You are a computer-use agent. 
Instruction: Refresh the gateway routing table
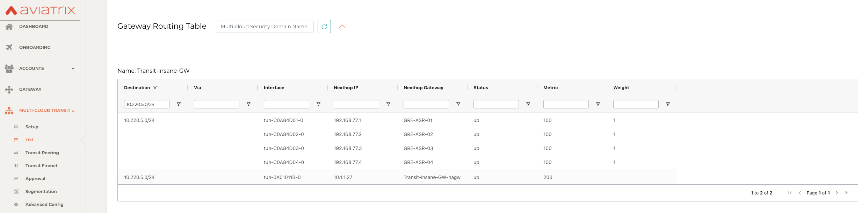324,27
